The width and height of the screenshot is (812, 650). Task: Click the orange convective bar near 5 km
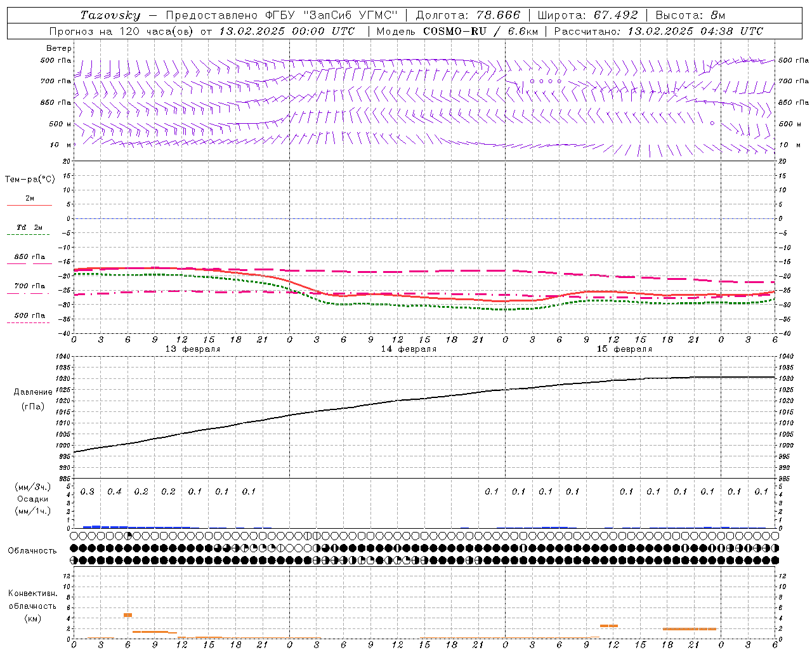click(x=128, y=615)
